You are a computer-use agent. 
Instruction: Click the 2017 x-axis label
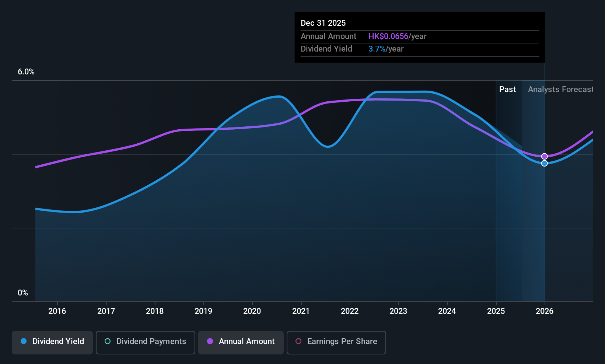click(106, 311)
